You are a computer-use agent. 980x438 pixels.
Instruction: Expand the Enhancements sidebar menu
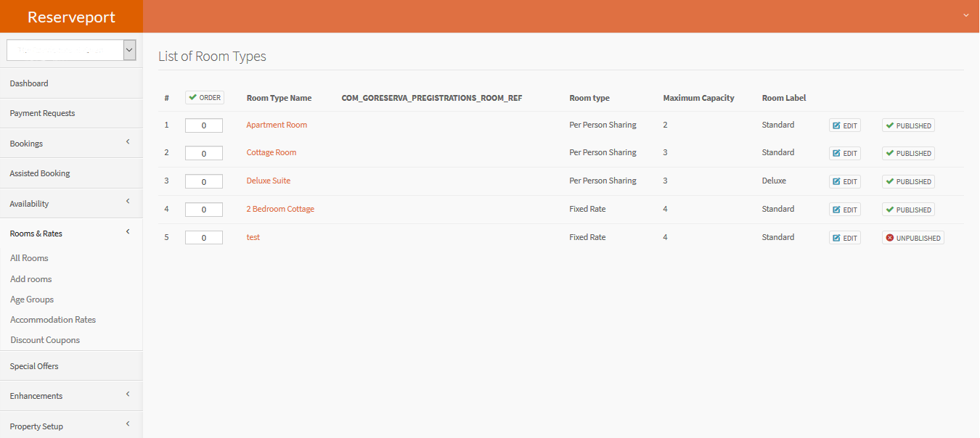click(71, 396)
